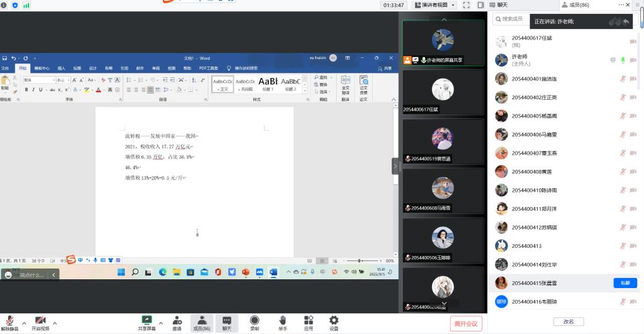Click the 论文查重 icon in Word
Image resolution: width=644 pixels, height=334 pixels.
364,85
